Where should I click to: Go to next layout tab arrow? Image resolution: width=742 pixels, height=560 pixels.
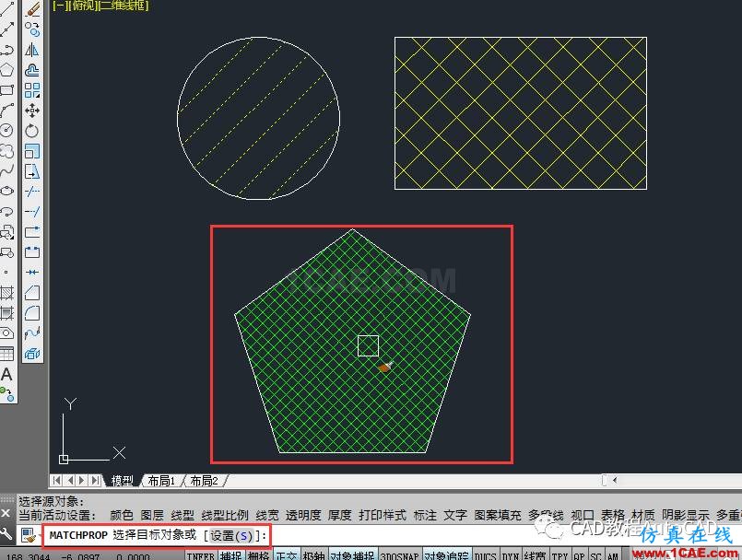click(x=82, y=481)
